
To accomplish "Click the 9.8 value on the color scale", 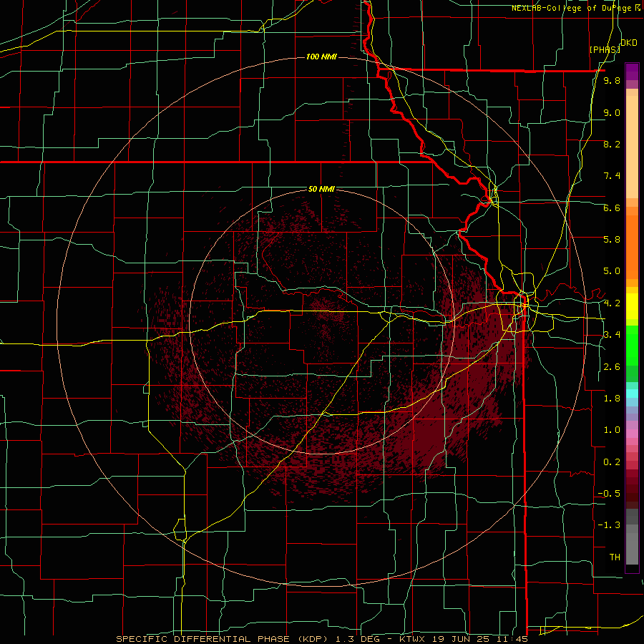I will point(612,81).
